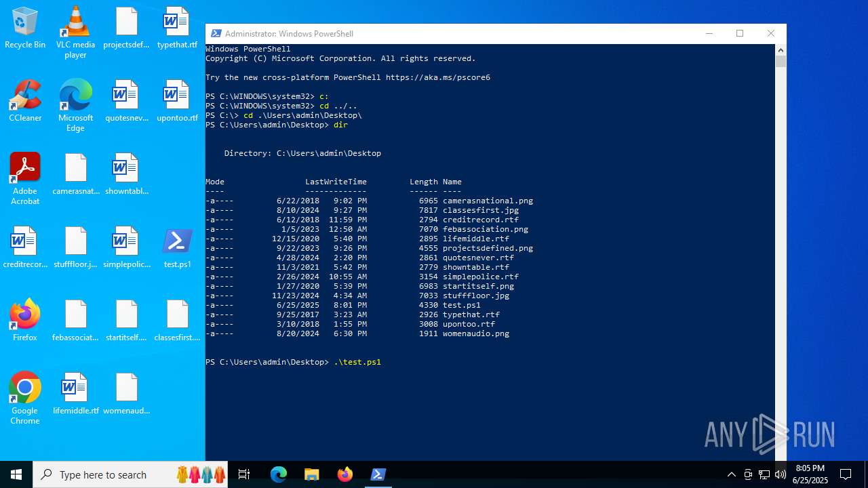Select startitself... desktop file

(x=126, y=321)
